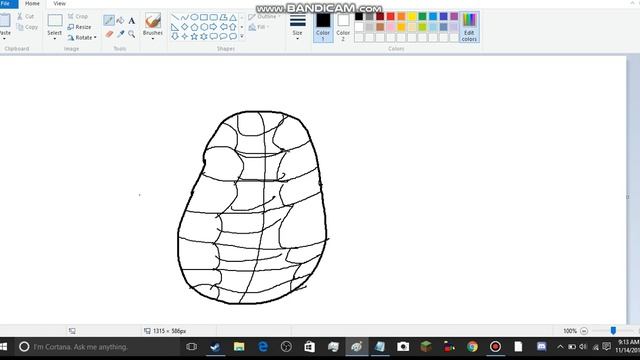The width and height of the screenshot is (640, 360).
Task: Click the Copy button
Action: (27, 27)
